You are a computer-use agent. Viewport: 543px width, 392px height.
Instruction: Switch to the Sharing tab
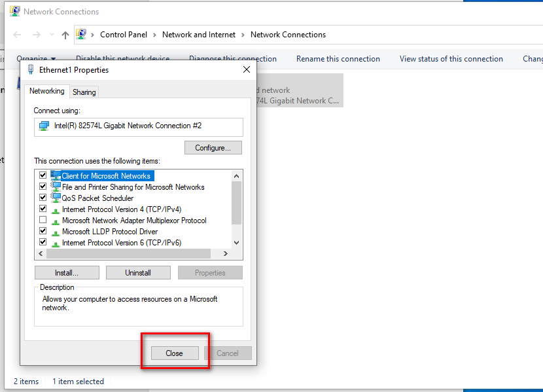84,92
